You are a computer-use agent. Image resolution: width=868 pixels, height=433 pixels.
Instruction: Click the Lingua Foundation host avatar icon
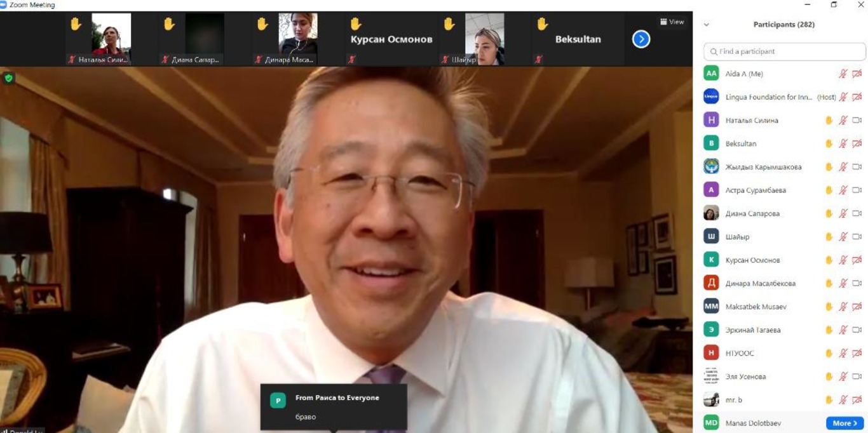[711, 97]
